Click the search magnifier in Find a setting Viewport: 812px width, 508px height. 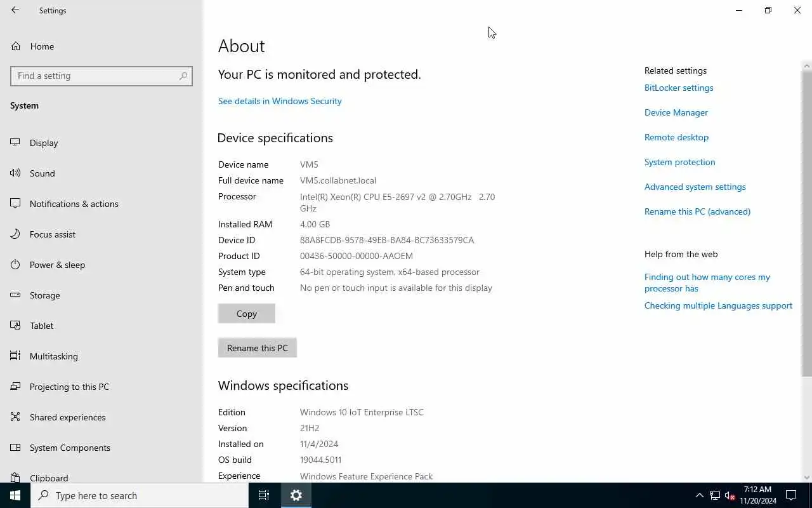point(183,76)
